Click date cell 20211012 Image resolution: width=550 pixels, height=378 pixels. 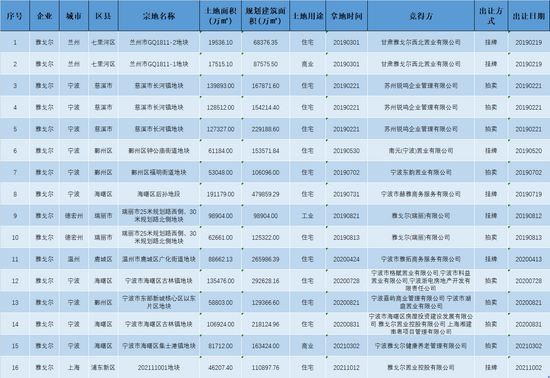tap(347, 367)
